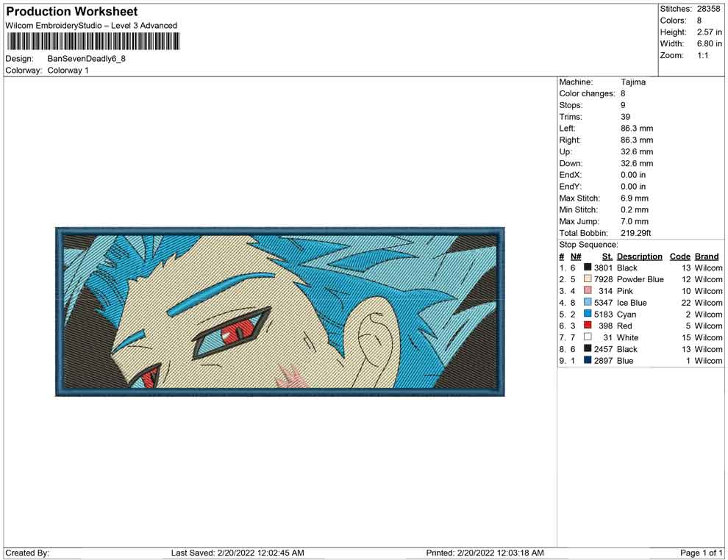Click the Blue color swatch in stop 9
728x560 pixels.
pyautogui.click(x=588, y=360)
